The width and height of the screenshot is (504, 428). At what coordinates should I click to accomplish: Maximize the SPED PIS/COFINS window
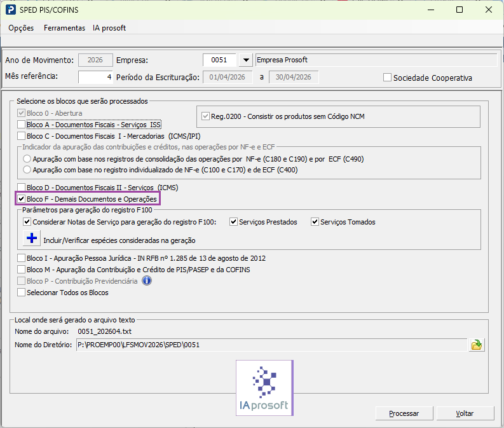coord(460,10)
